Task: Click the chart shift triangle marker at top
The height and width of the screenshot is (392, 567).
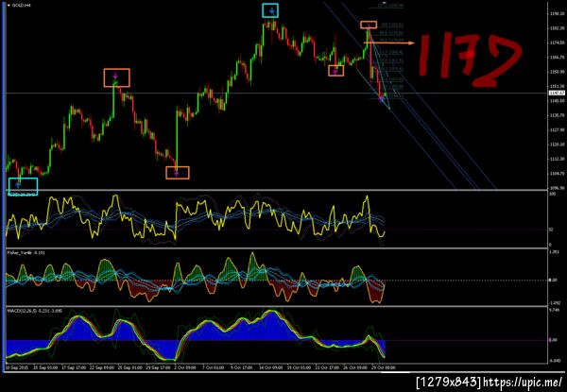Action: [x=384, y=4]
